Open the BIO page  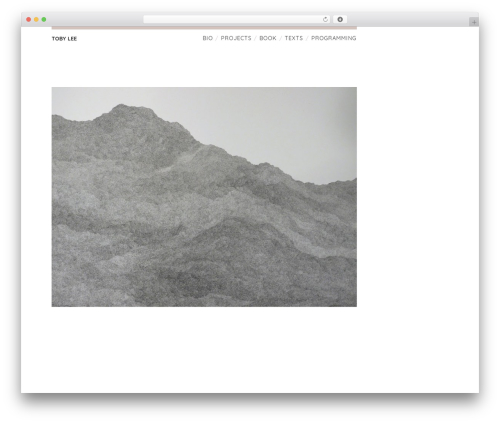coord(207,38)
